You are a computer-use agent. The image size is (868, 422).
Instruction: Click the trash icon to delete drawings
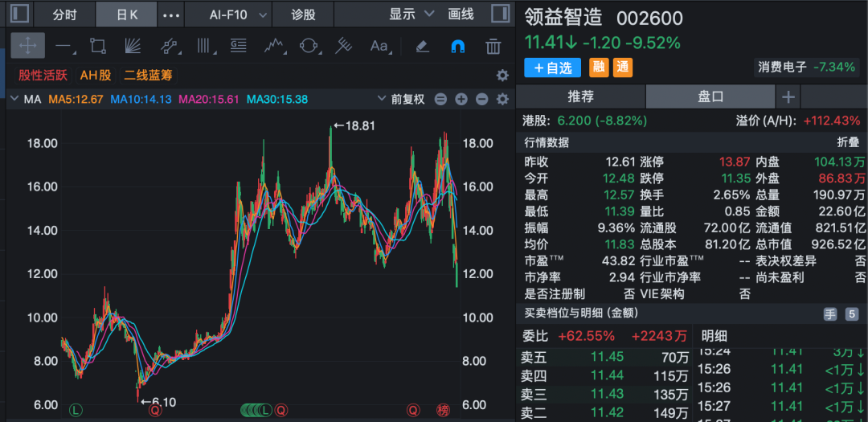pyautogui.click(x=493, y=47)
